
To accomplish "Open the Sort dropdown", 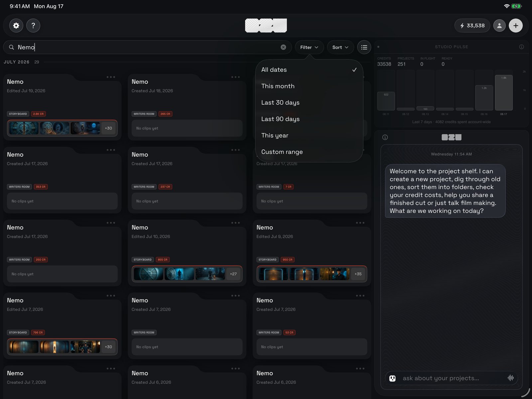I will (x=340, y=47).
